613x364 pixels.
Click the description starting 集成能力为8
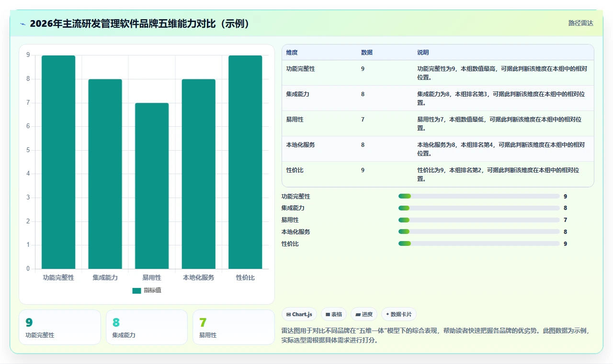pyautogui.click(x=501, y=99)
